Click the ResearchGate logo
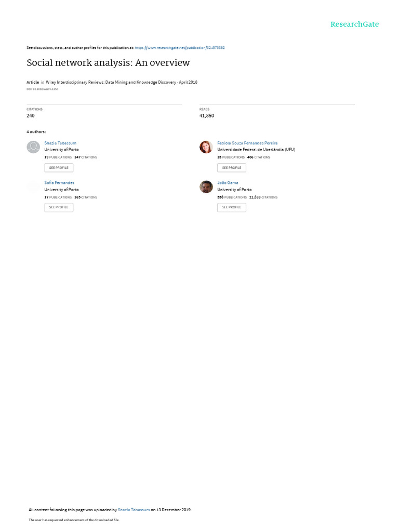Image resolution: width=399 pixels, height=532 pixels. tap(354, 24)
